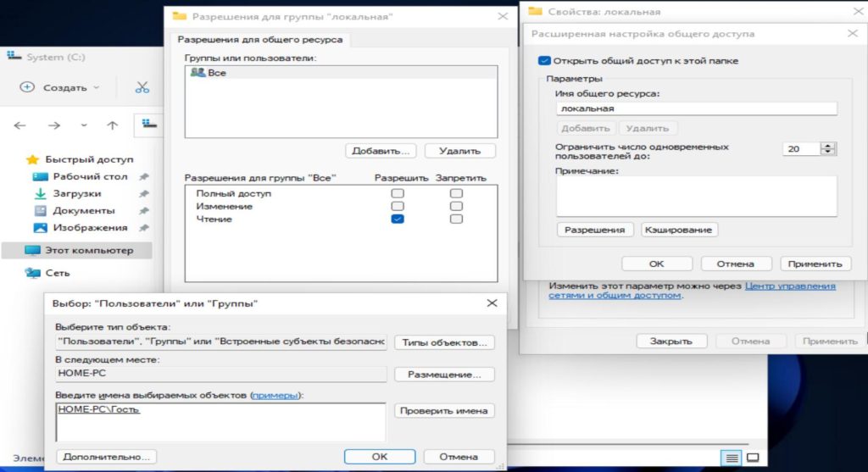Click the Имя общего ресурса text field

(x=696, y=108)
